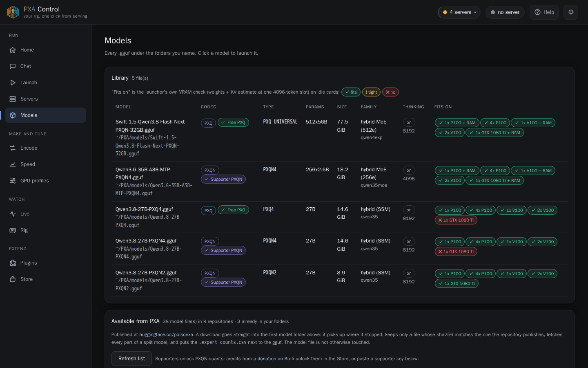This screenshot has width=588, height=368.
Task: Click the MODEL column header
Action: point(123,107)
